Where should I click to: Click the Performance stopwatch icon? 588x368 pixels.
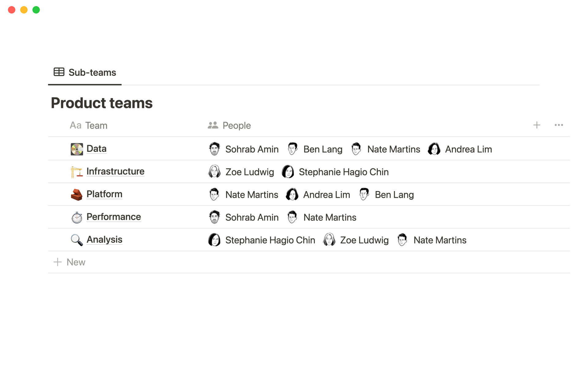(x=77, y=217)
